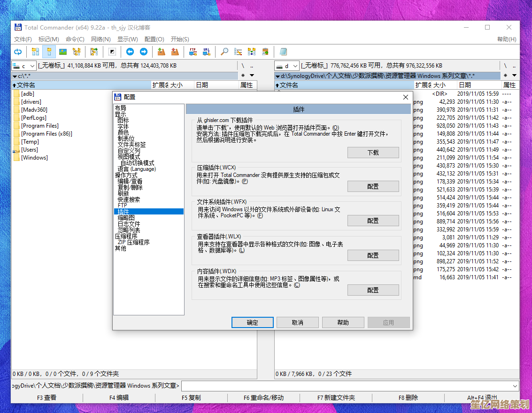
Task: Open the left panel drive c dropdown
Action: (x=24, y=66)
